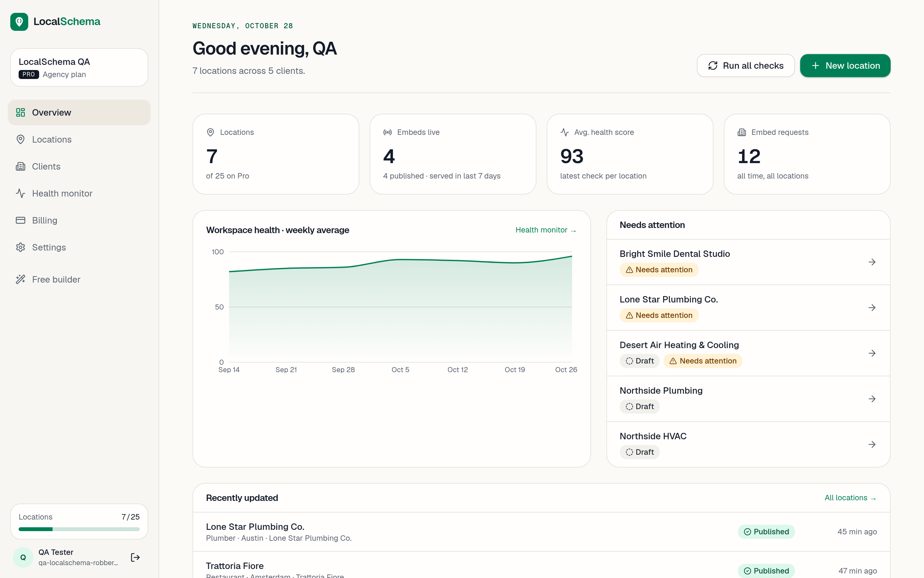924x578 pixels.
Task: Click the PRO plan badge
Action: 29,74
